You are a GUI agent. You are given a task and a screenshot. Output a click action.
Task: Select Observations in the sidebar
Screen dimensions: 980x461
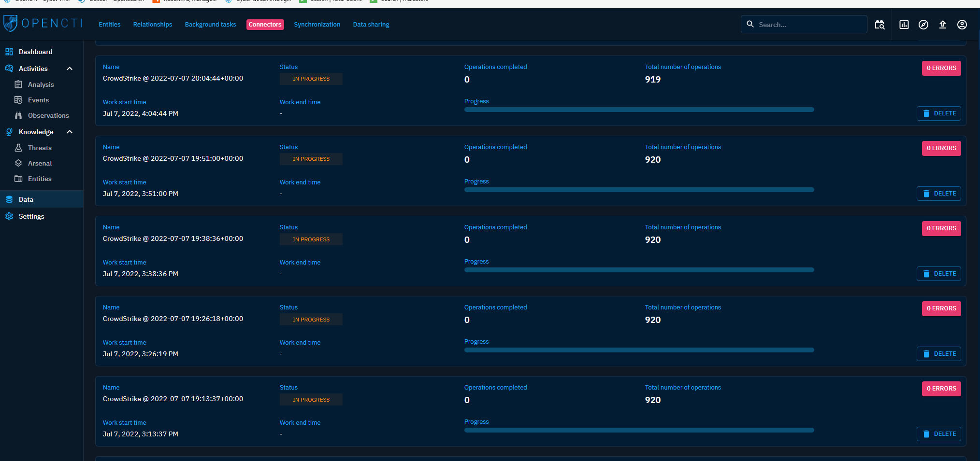coord(48,115)
